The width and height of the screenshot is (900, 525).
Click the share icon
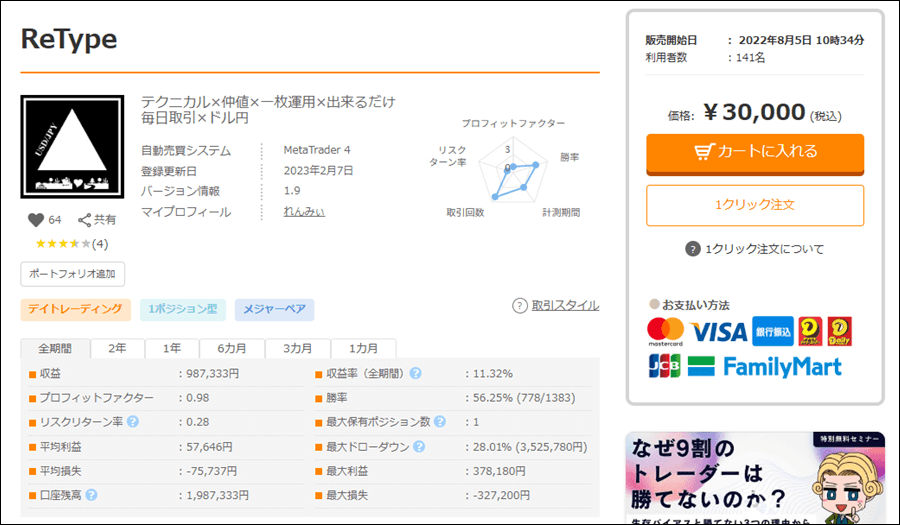[x=85, y=220]
